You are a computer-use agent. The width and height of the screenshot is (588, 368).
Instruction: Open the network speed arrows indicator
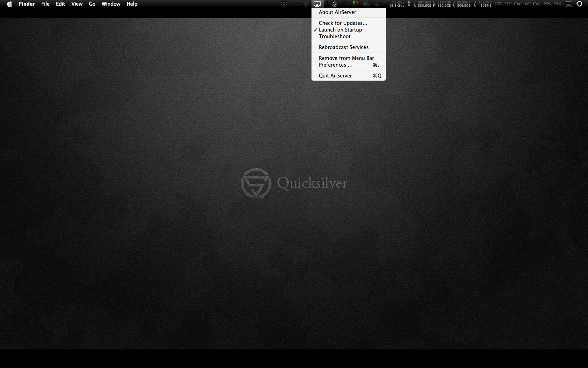409,4
